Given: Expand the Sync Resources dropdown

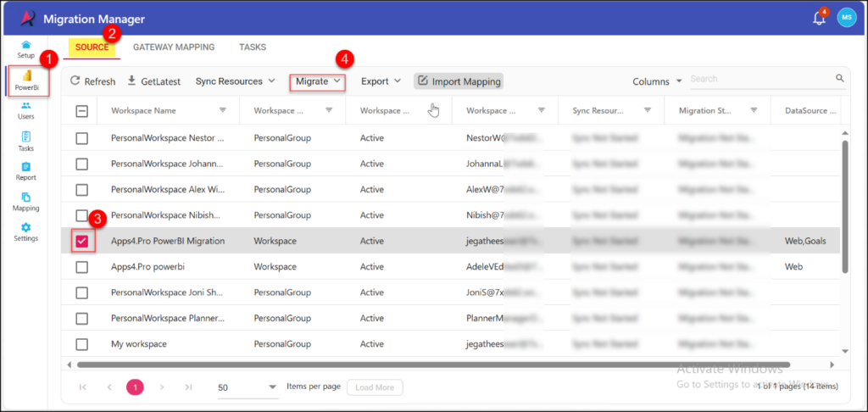Looking at the screenshot, I should point(236,81).
